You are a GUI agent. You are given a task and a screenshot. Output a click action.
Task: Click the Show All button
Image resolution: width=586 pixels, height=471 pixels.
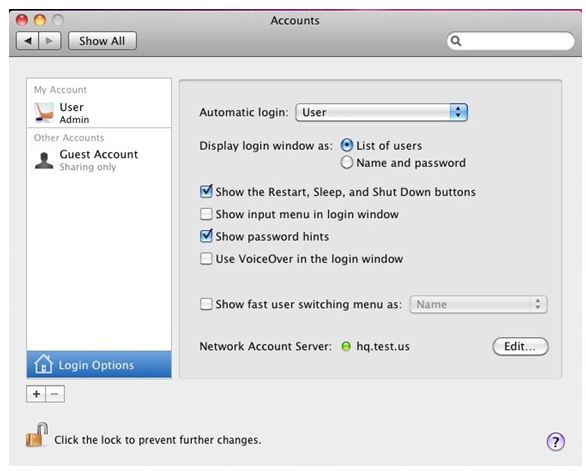click(x=102, y=40)
